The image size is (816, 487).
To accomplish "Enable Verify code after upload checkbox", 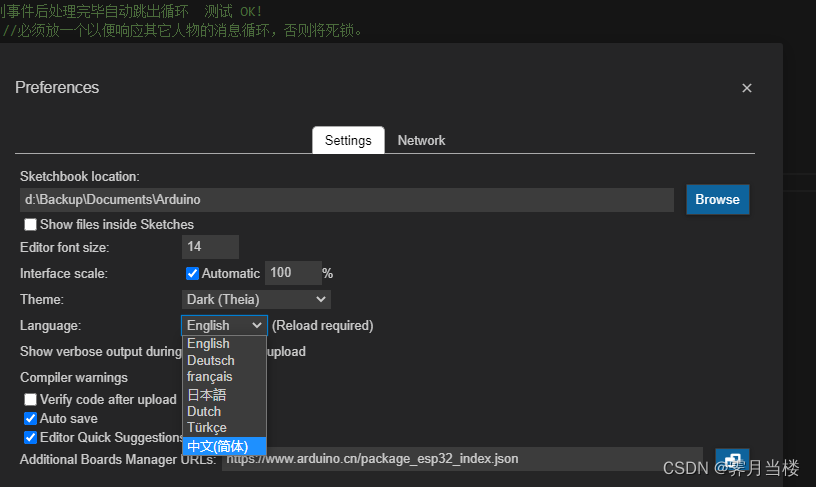I will pos(30,399).
